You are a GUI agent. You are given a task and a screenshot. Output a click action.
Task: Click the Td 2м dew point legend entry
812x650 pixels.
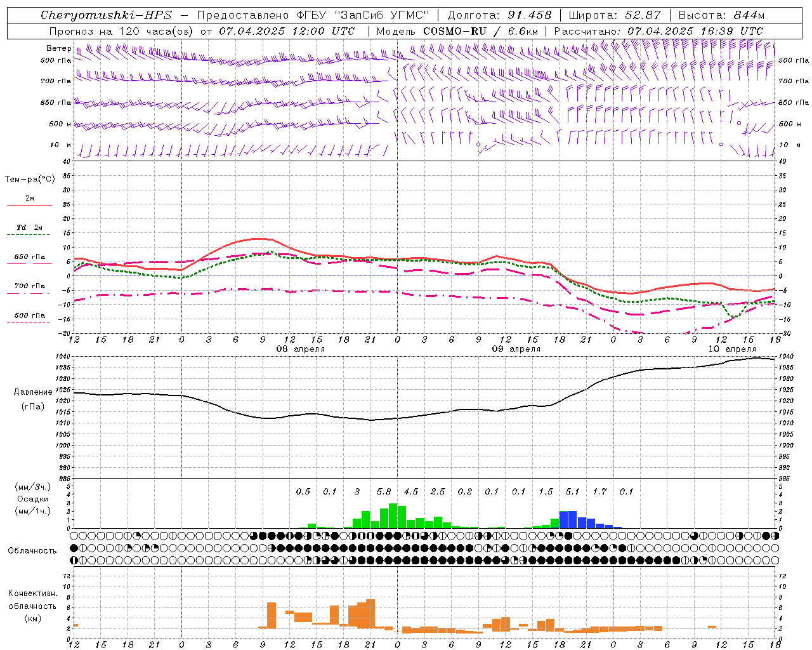point(29,227)
